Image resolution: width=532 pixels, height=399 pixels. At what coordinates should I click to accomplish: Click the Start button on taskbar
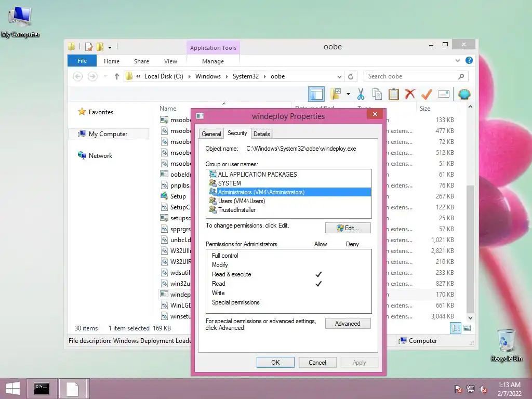click(13, 389)
